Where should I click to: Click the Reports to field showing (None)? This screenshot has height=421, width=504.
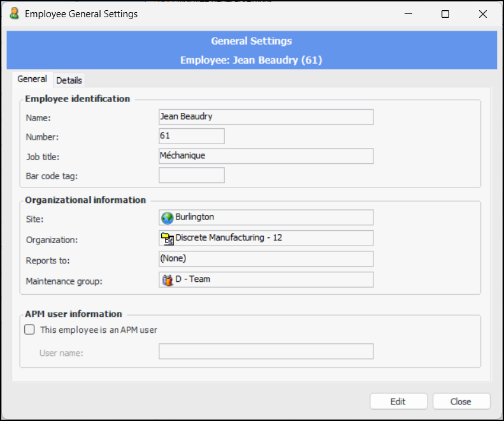coord(266,258)
